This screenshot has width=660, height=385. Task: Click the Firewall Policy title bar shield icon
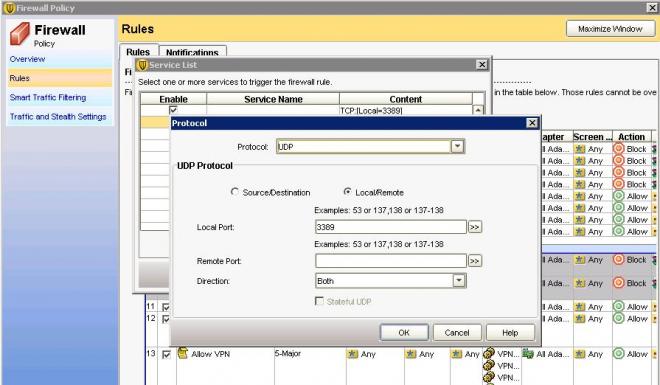[x=9, y=8]
